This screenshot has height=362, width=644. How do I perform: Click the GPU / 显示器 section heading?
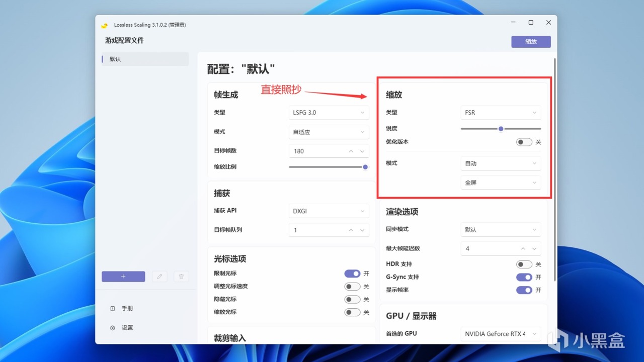(x=411, y=316)
